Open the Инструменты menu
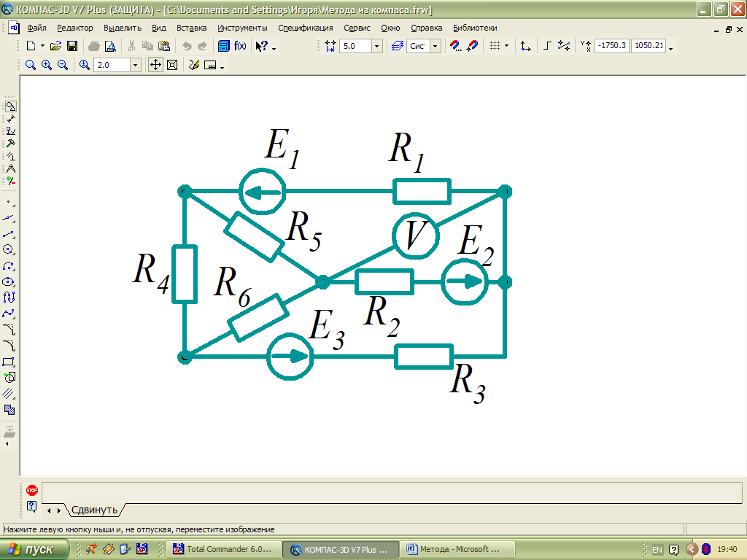 click(x=242, y=28)
